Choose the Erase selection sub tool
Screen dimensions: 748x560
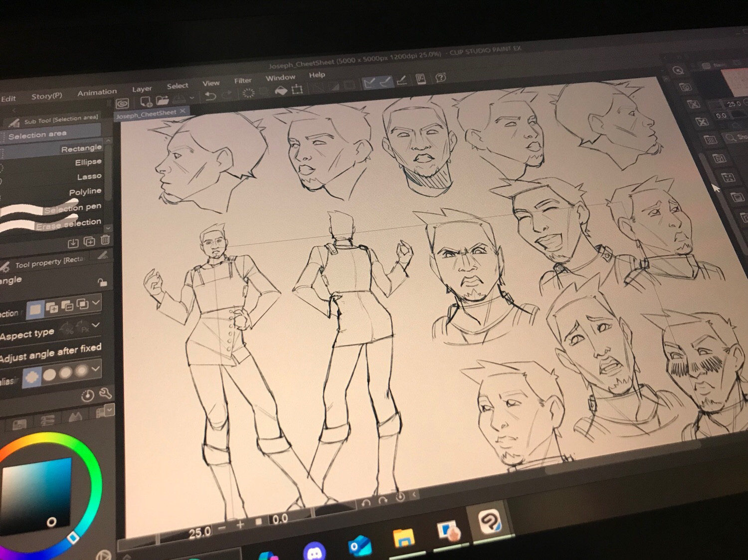click(x=52, y=224)
